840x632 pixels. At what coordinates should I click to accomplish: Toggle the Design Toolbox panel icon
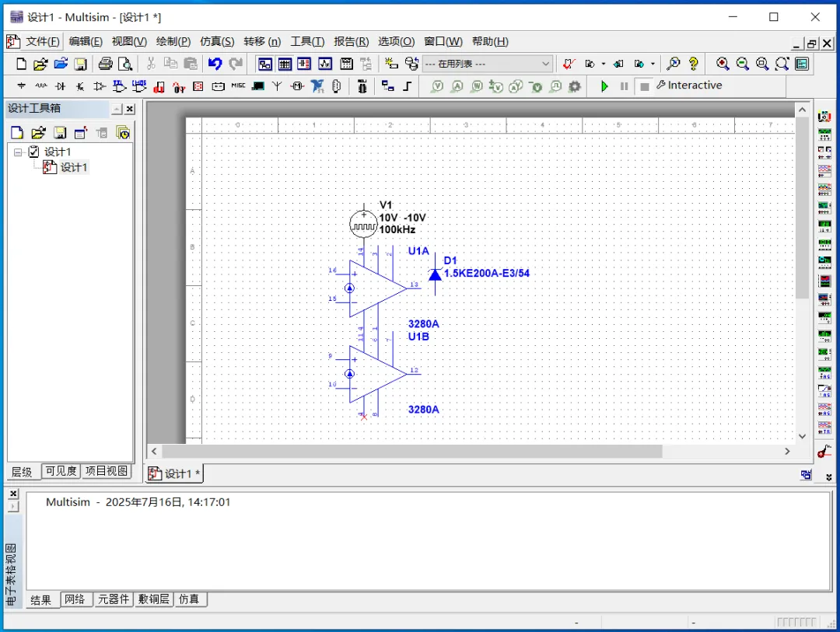pyautogui.click(x=265, y=64)
